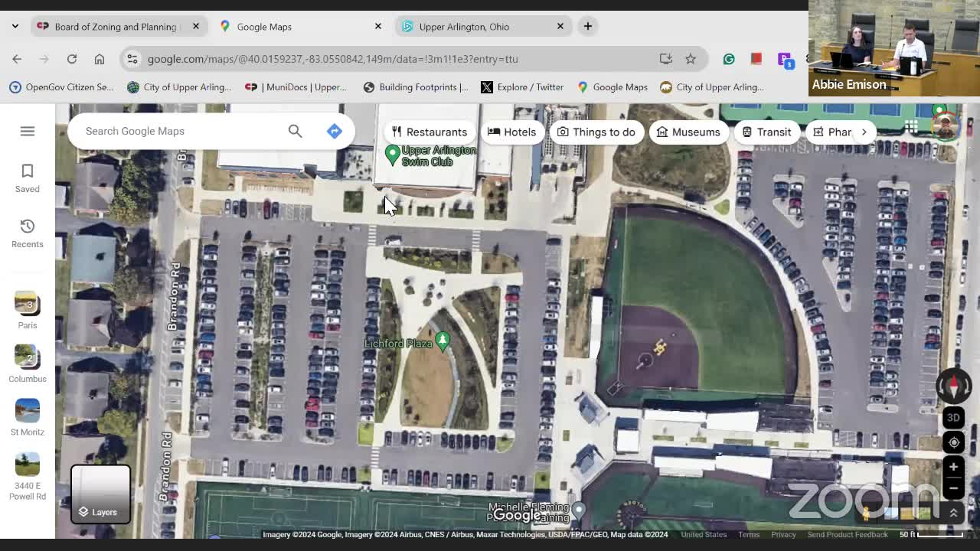This screenshot has height=551, width=980.
Task: Close the Upper Arlington, Ohio tab
Action: (x=560, y=26)
